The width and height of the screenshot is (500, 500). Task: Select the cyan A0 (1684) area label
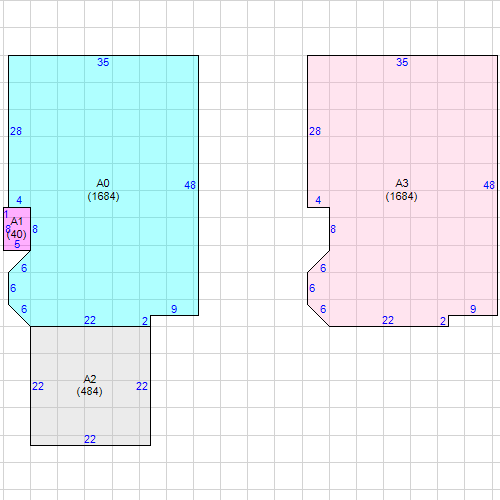[103, 190]
